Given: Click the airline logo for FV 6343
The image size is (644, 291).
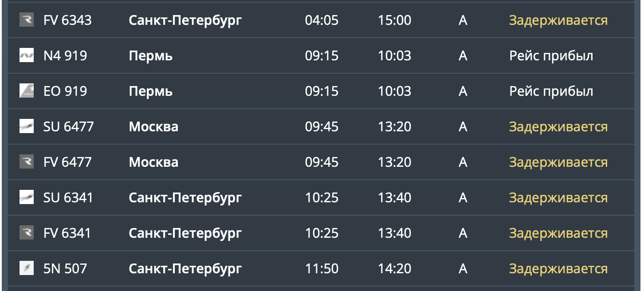Looking at the screenshot, I should (27, 20).
